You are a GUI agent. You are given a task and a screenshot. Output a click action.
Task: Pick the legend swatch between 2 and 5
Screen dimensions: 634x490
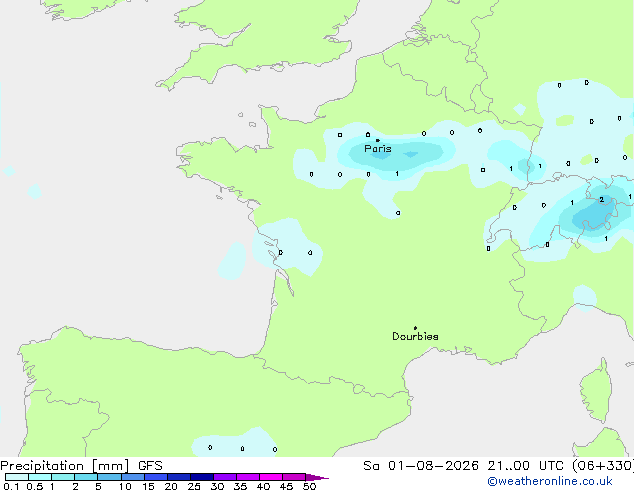86,477
